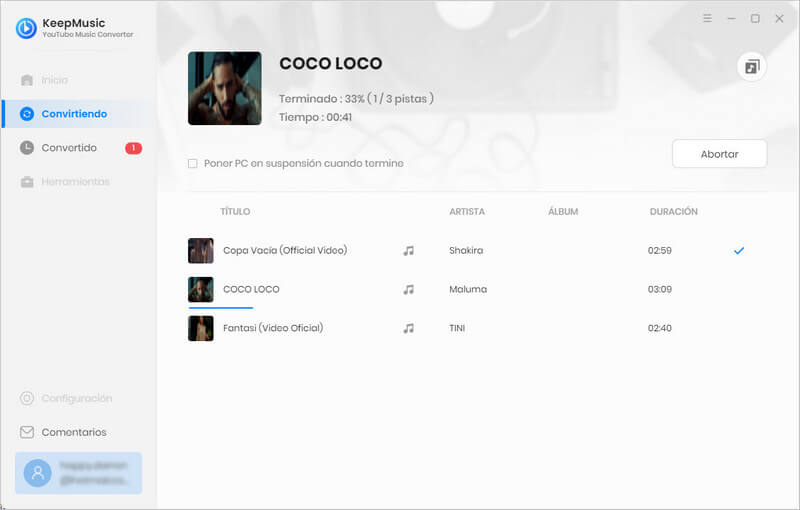Click the COCO LOCO conversion progress bar
This screenshot has height=510, width=800.
click(221, 308)
